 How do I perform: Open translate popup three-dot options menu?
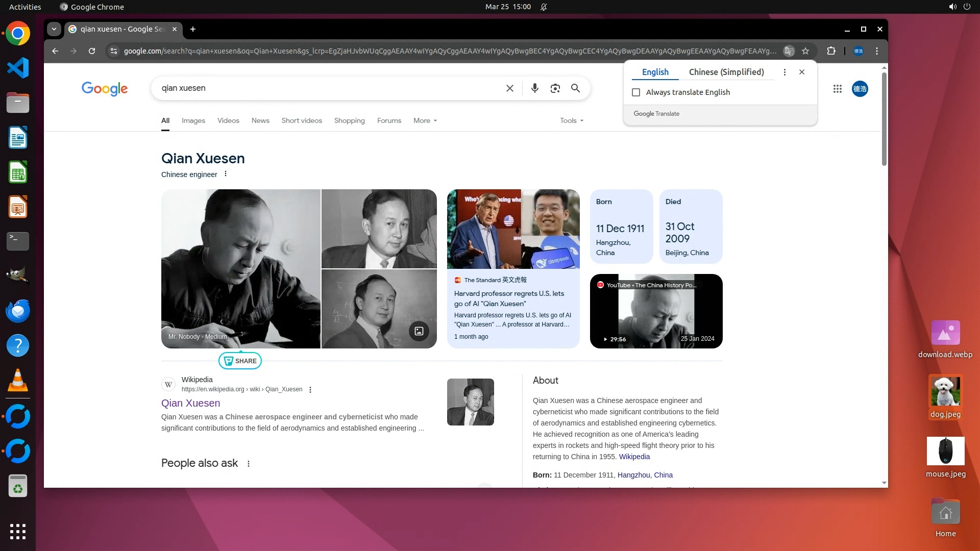click(x=785, y=72)
